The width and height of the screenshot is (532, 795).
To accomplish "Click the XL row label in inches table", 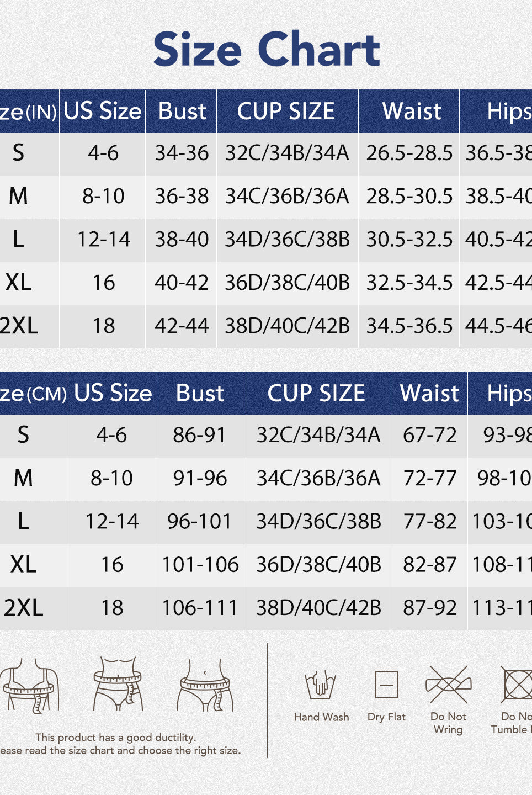I will (x=19, y=283).
